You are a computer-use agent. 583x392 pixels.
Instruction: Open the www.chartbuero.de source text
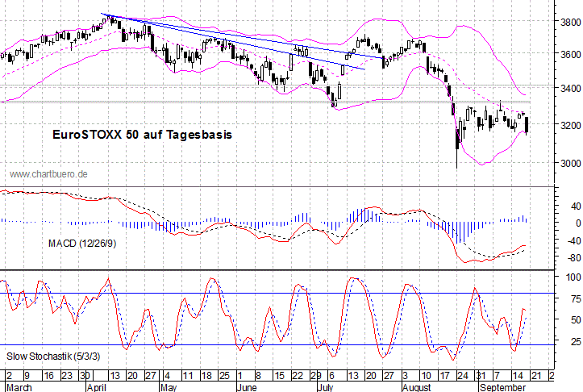coord(48,174)
